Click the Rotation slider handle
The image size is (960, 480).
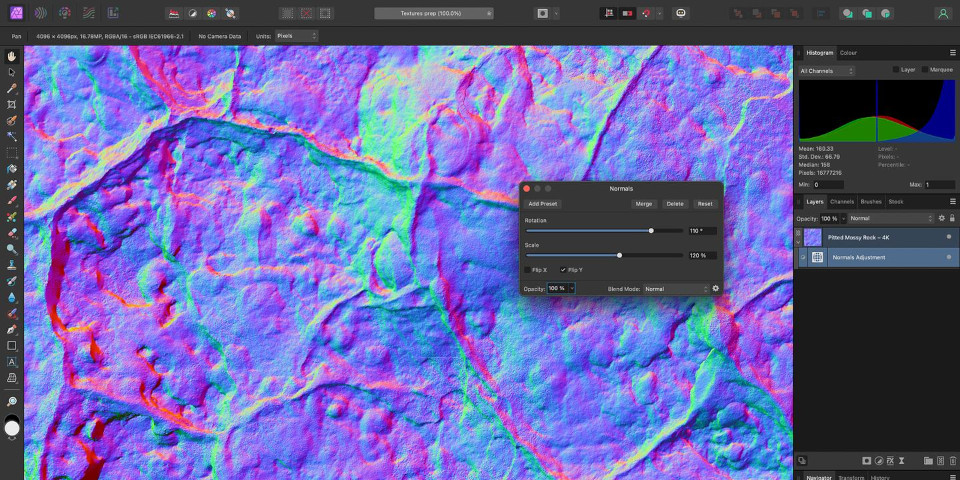click(x=651, y=230)
